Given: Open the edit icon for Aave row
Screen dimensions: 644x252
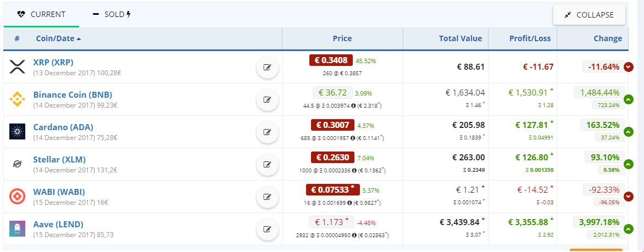Looking at the screenshot, I should [268, 229].
